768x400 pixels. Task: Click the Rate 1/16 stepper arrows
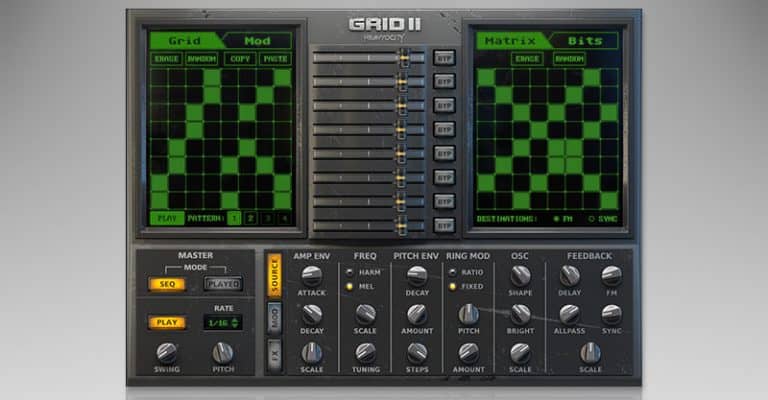pyautogui.click(x=235, y=323)
